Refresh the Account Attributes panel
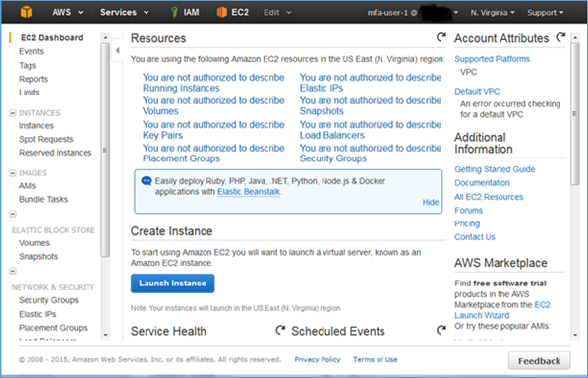 pos(560,37)
